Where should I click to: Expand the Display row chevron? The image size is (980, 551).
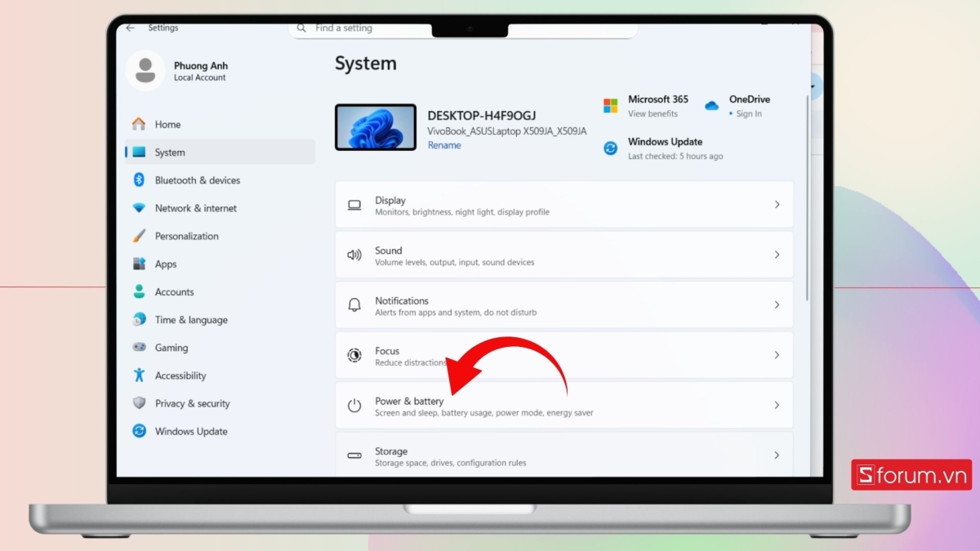tap(777, 205)
